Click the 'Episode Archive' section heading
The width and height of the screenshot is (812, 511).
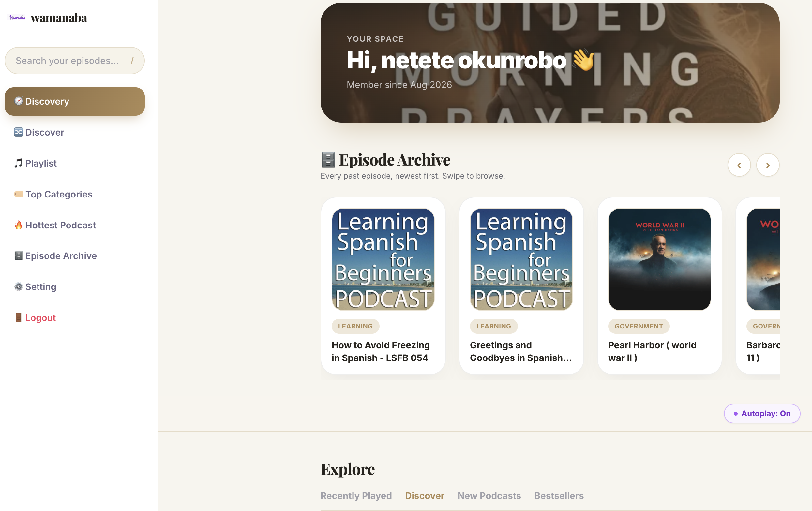[395, 160]
